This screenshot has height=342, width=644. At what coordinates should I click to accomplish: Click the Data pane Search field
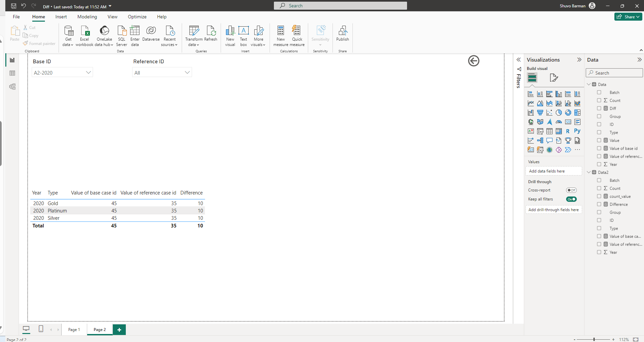(614, 73)
